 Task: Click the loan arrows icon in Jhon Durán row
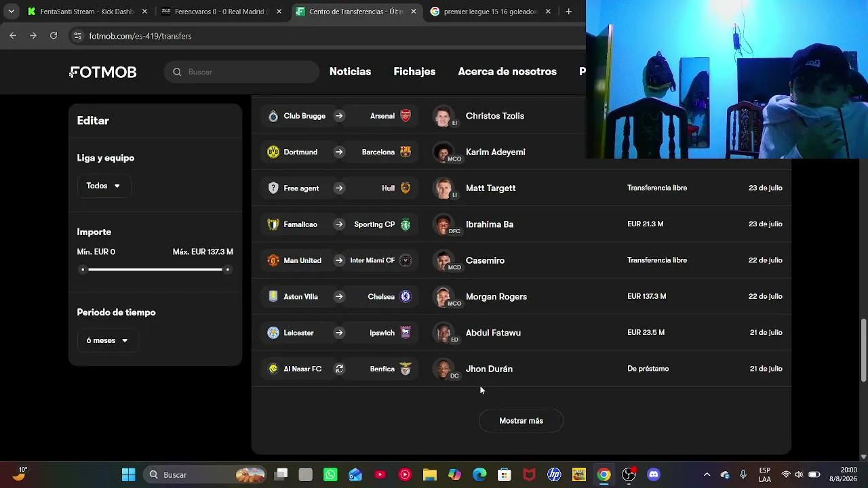point(339,369)
